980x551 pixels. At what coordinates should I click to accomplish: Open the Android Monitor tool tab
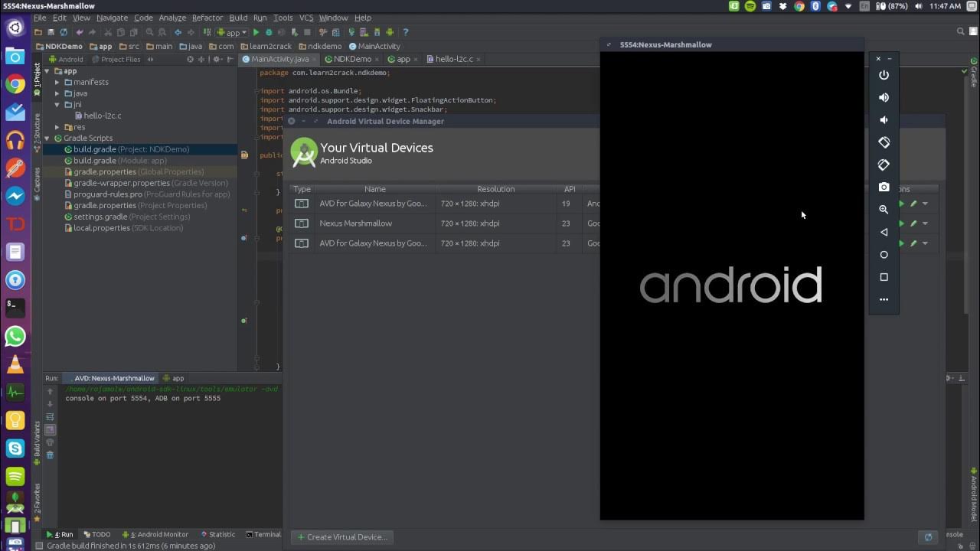point(155,534)
